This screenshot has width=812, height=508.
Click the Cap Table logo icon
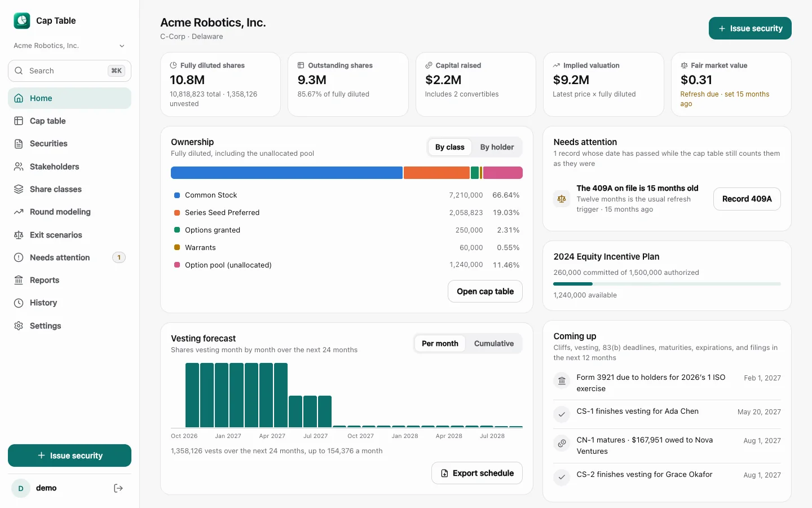coord(22,21)
